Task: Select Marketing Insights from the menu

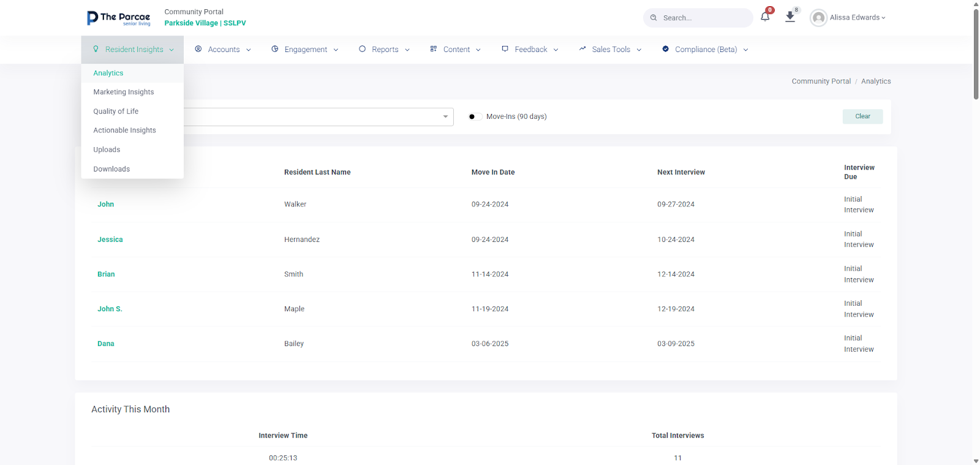Action: (x=124, y=92)
